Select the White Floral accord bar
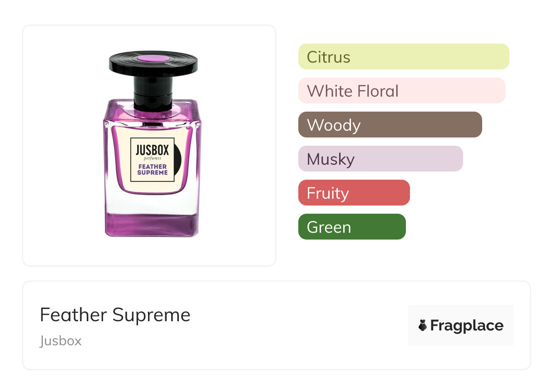Image resolution: width=553 pixels, height=392 pixels. pos(401,91)
